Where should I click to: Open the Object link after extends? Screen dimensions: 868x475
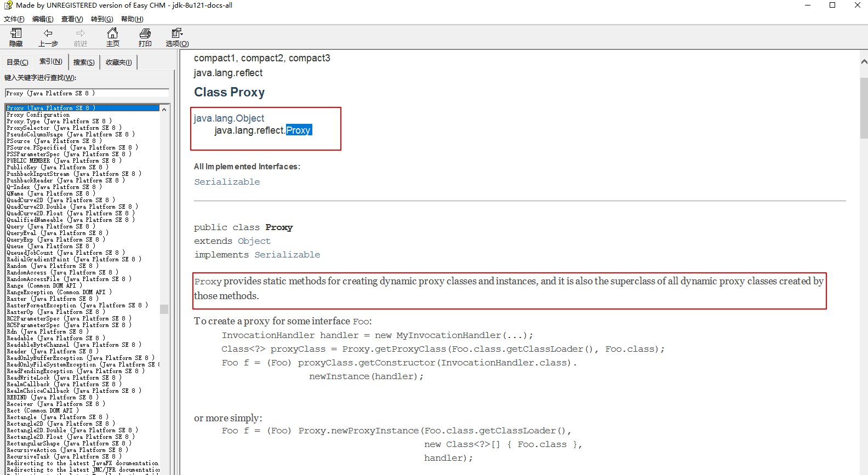pos(254,241)
